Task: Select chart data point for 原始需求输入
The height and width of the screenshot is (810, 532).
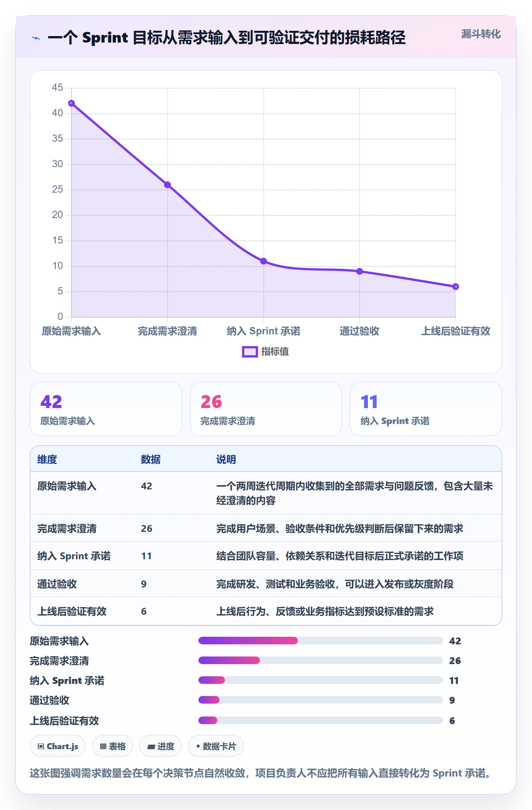Action: coord(71,103)
